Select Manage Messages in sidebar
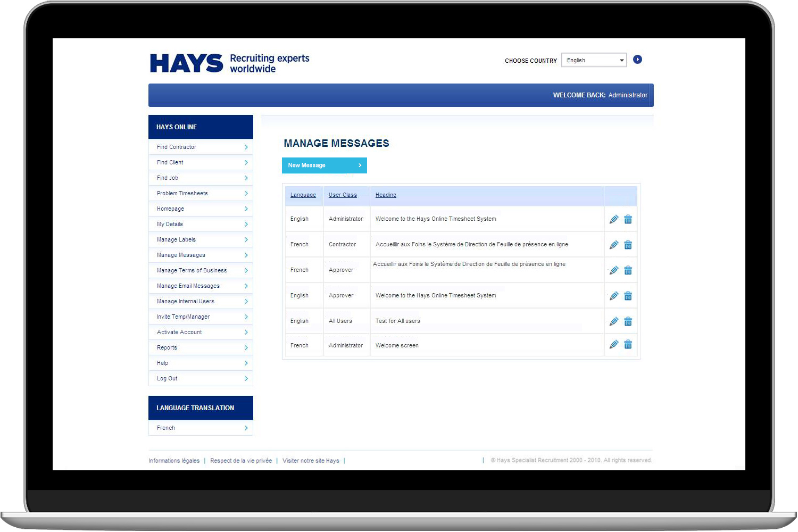This screenshot has height=532, width=798. pyautogui.click(x=201, y=255)
